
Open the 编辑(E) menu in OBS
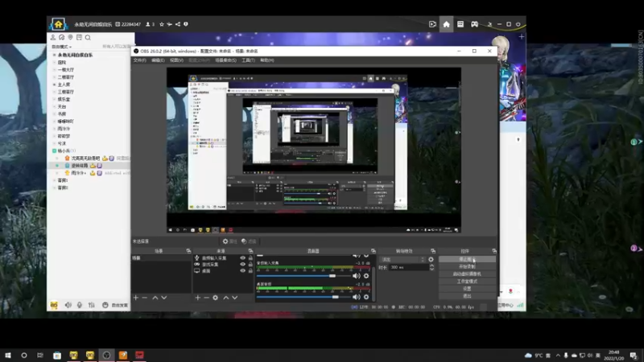[158, 60]
